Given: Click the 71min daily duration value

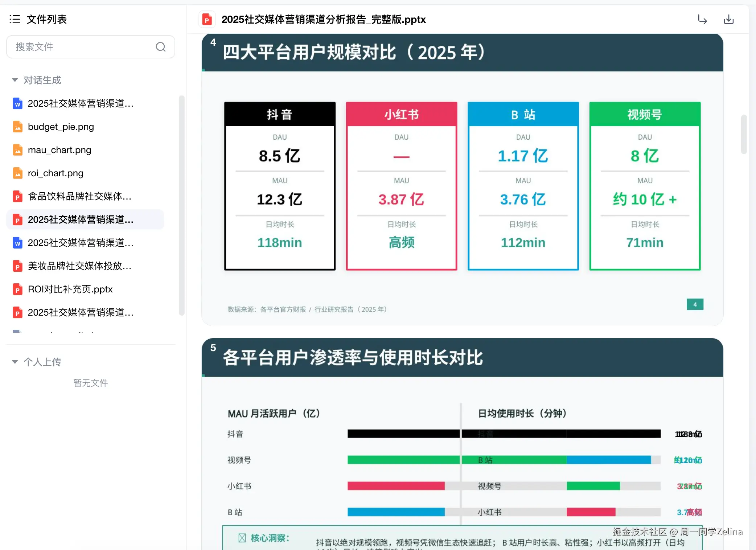Looking at the screenshot, I should point(645,242).
